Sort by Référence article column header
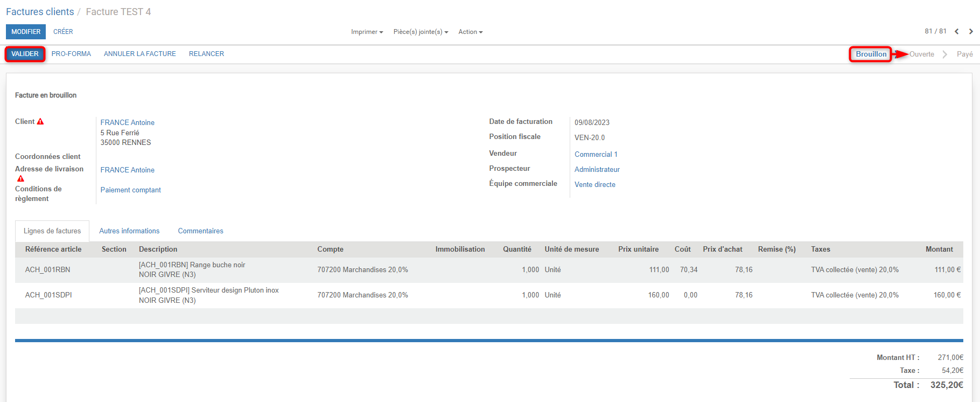The image size is (980, 402). [x=53, y=249]
